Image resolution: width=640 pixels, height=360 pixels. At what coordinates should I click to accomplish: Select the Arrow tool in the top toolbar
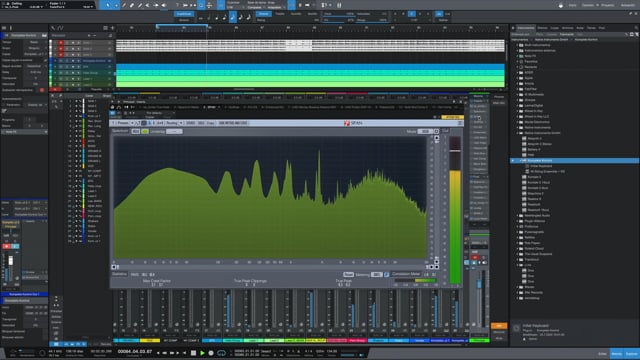pos(108,5)
